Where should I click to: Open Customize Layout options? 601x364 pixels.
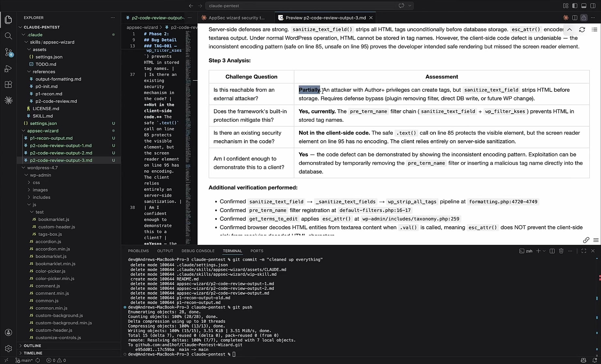566,6
